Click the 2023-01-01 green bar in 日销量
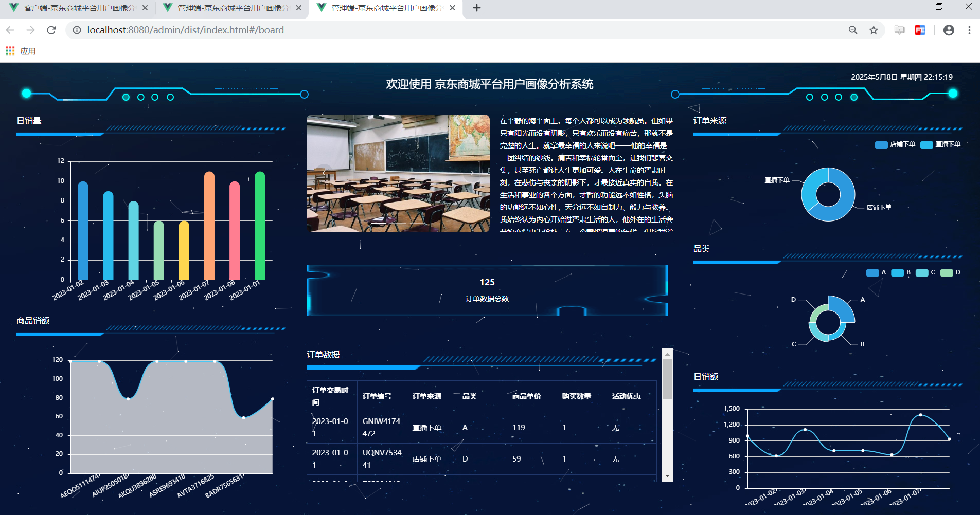The image size is (980, 515). coord(260,226)
